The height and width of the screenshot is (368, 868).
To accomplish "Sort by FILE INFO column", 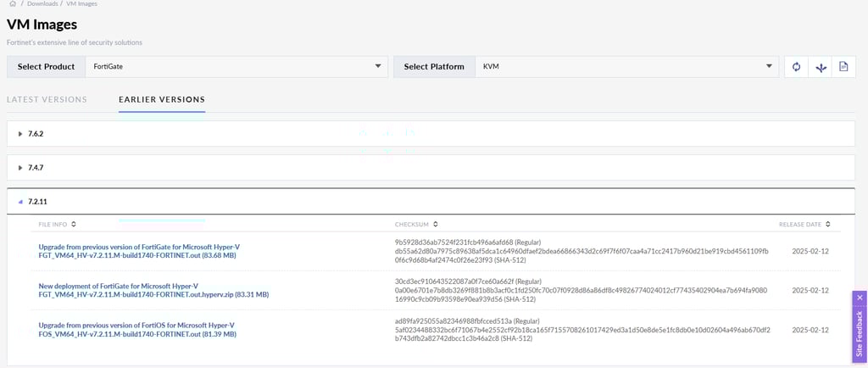I will pos(57,224).
